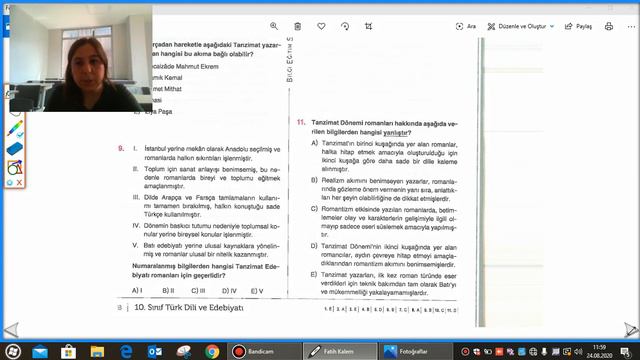
Task: Launch Google Chrome from taskbar
Action: tap(212, 351)
